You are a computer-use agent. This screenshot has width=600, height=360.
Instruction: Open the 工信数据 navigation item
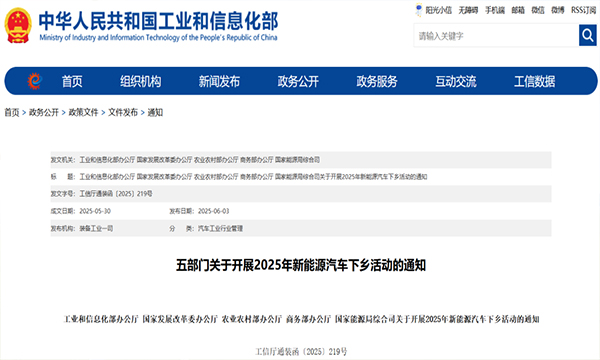[x=535, y=81]
